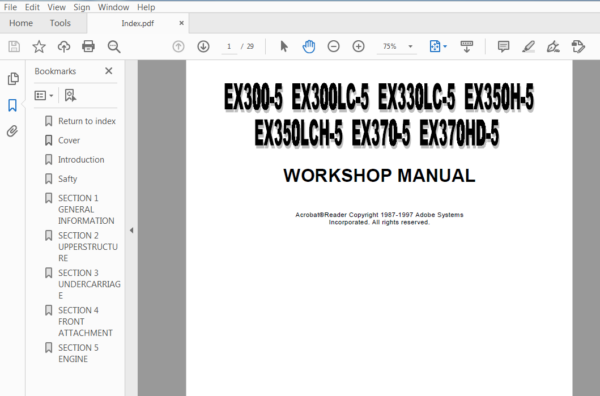Image resolution: width=600 pixels, height=396 pixels.
Task: Open the View menu
Action: pos(56,7)
